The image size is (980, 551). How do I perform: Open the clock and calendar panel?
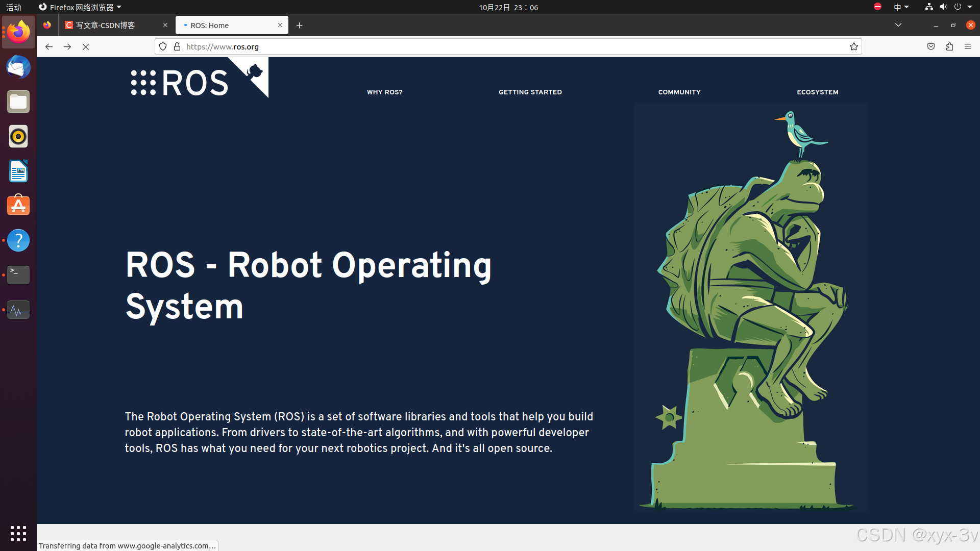point(508,7)
